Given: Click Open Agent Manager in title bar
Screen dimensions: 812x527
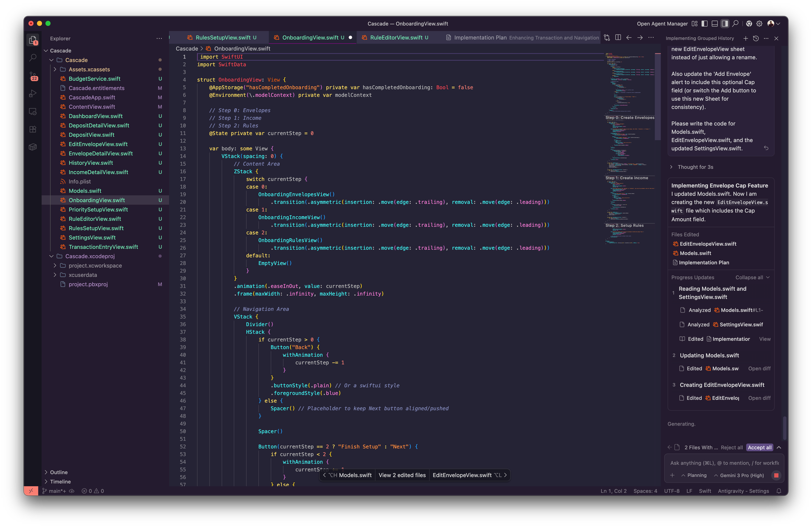Looking at the screenshot, I should [x=662, y=24].
